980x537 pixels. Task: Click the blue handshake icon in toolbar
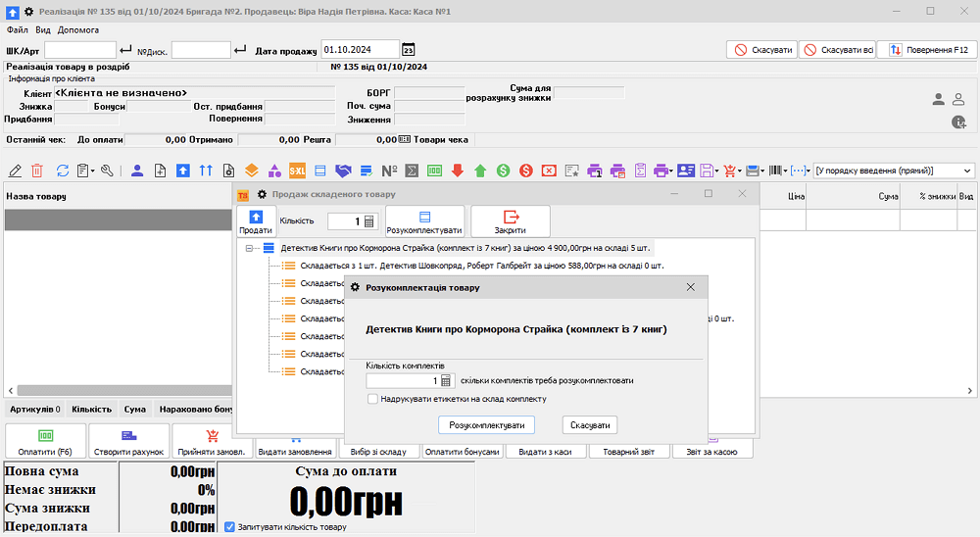click(x=343, y=171)
